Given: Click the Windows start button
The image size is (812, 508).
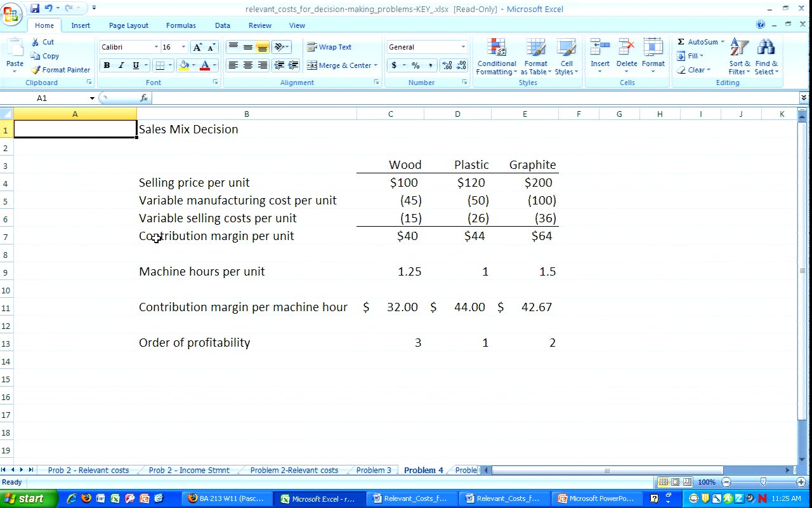Looking at the screenshot, I should [23, 498].
